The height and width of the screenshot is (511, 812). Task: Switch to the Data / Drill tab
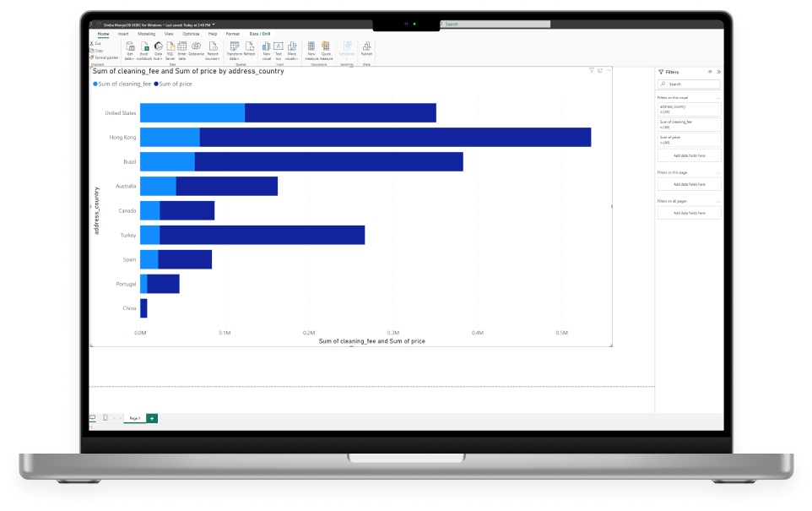(260, 34)
